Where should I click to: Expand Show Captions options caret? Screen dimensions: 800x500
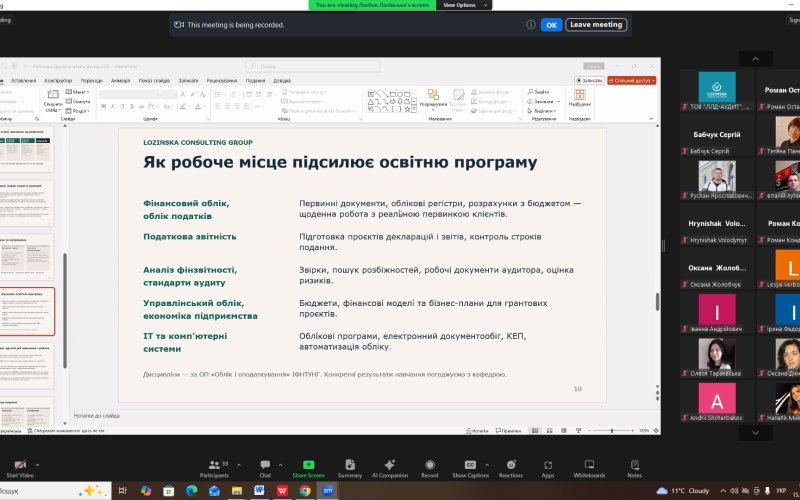click(487, 465)
